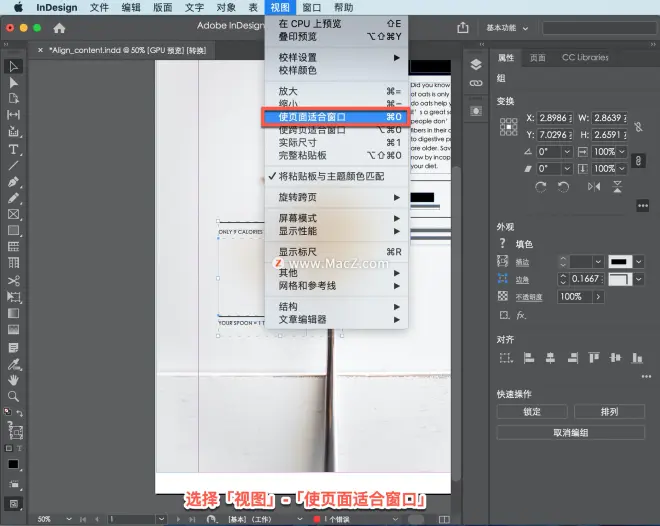660x526 pixels.
Task: Select the Line tool
Action: 13,166
